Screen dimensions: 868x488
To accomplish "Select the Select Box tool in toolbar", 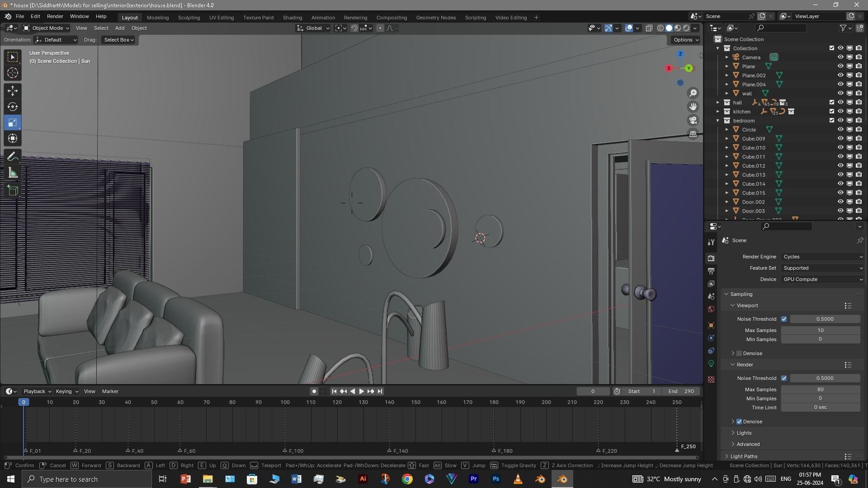I will [x=13, y=57].
